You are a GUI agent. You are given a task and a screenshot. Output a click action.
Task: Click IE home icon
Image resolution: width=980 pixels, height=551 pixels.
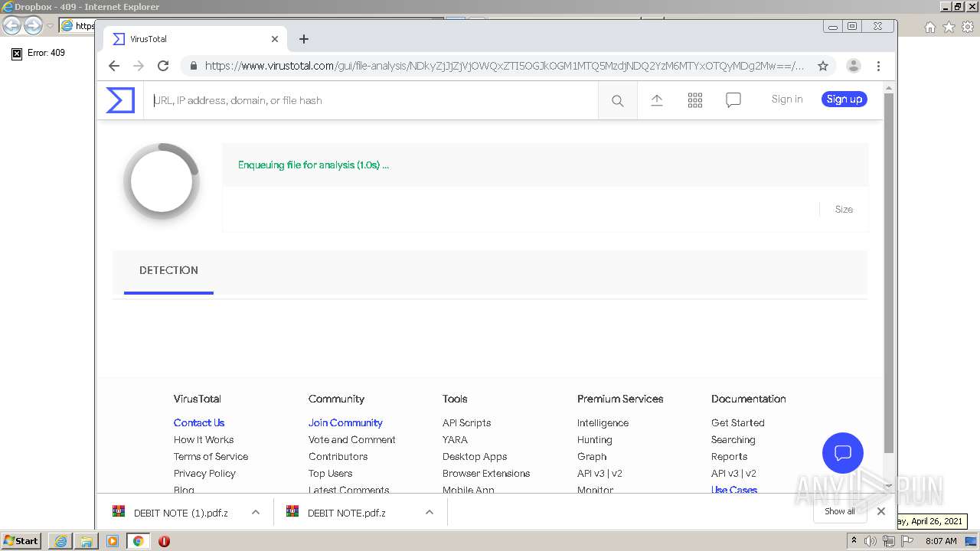pyautogui.click(x=929, y=27)
